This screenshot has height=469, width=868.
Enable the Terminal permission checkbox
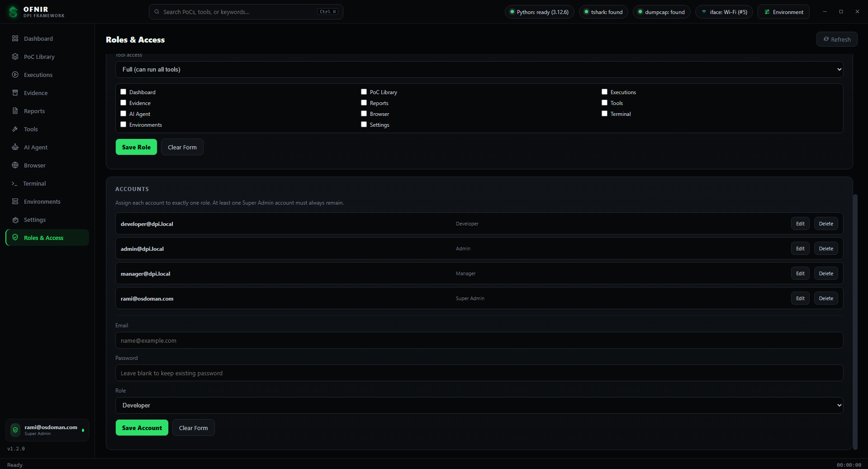pos(604,113)
